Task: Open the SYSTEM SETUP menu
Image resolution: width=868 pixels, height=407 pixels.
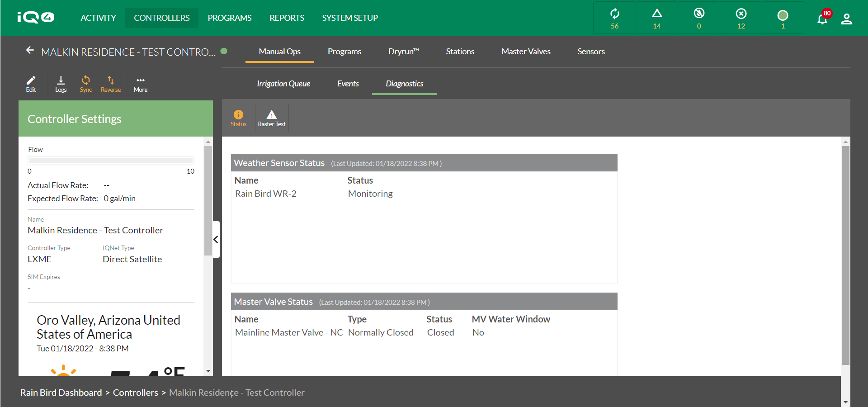Action: pyautogui.click(x=350, y=18)
